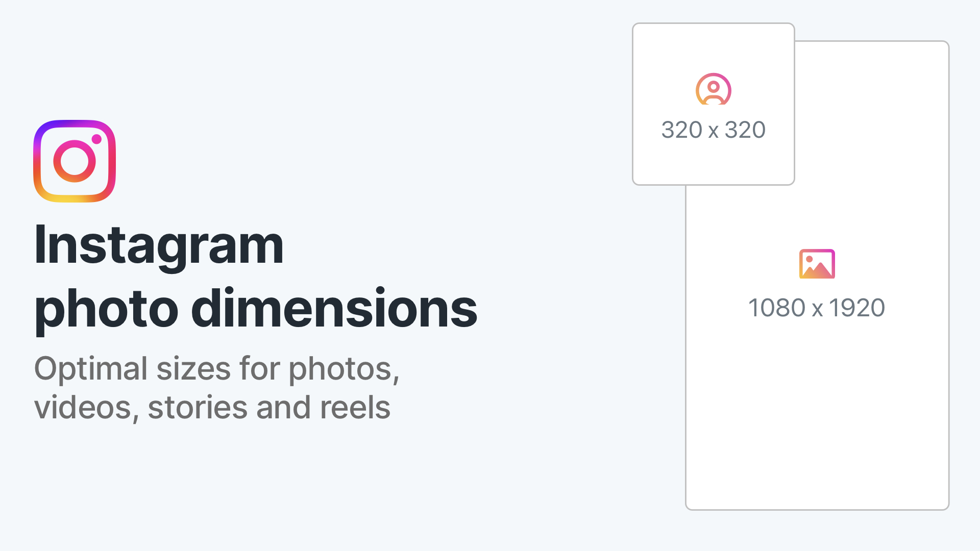The image size is (980, 551).
Task: Click empty lower area of square profile card
Action: click(713, 164)
